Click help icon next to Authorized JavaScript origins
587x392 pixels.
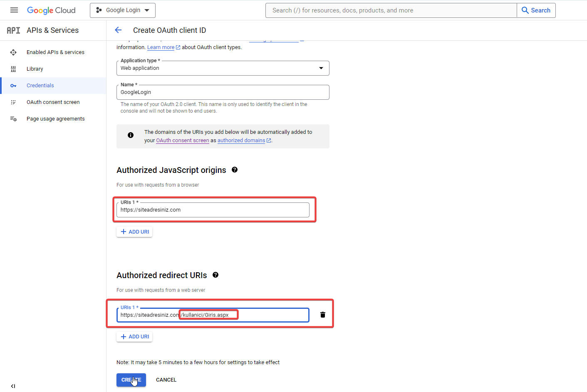point(235,170)
